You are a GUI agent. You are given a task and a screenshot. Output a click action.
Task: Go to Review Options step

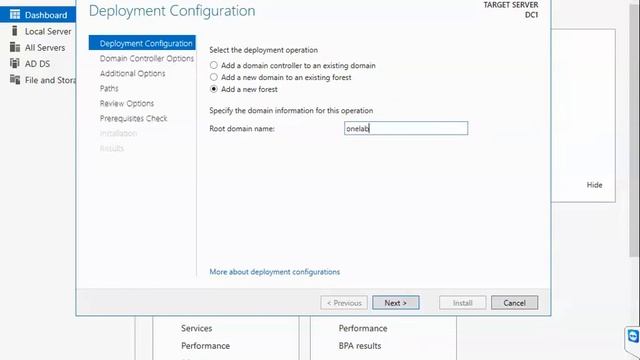point(127,103)
